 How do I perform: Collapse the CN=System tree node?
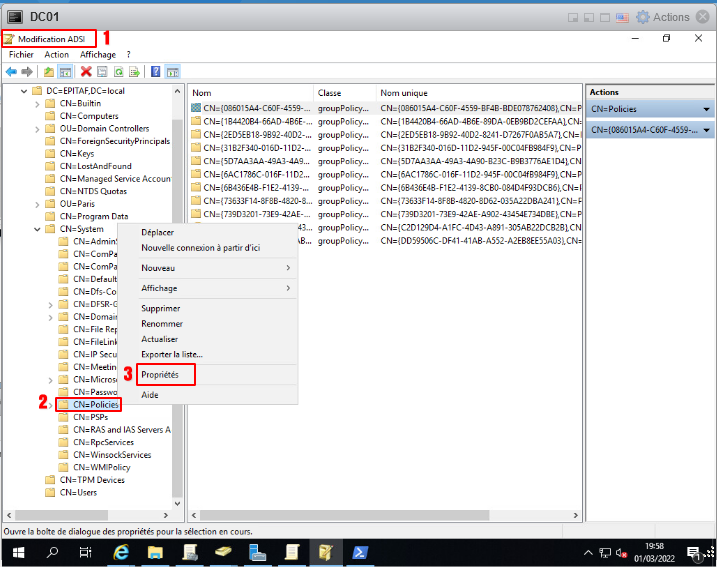tap(37, 229)
